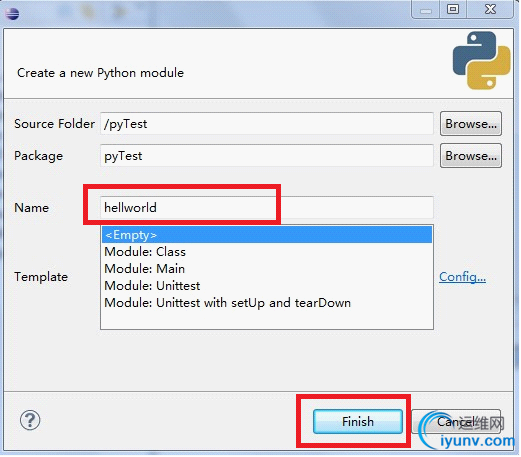Viewport: 521px width, 457px height.
Task: Click the Eclipse icon in the title bar
Action: (12, 14)
